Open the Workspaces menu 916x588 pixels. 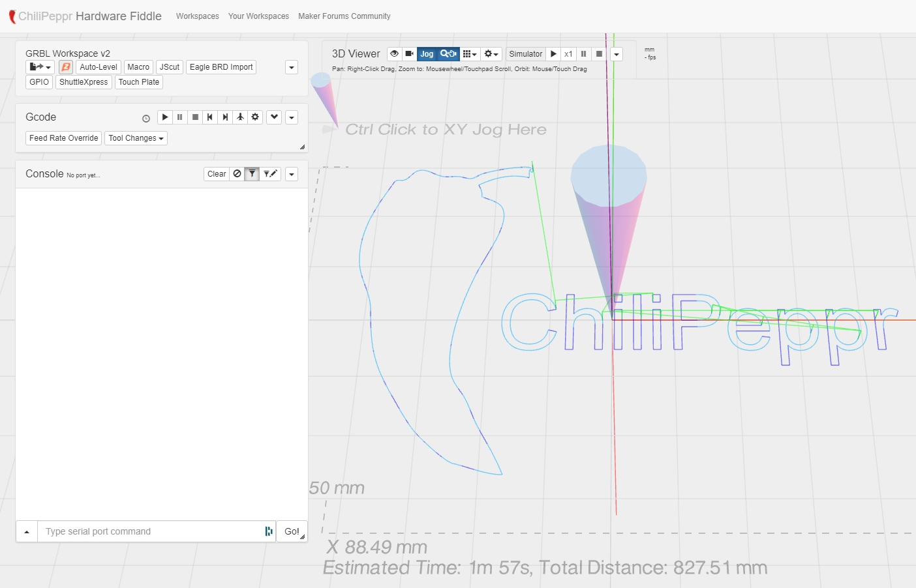click(197, 16)
